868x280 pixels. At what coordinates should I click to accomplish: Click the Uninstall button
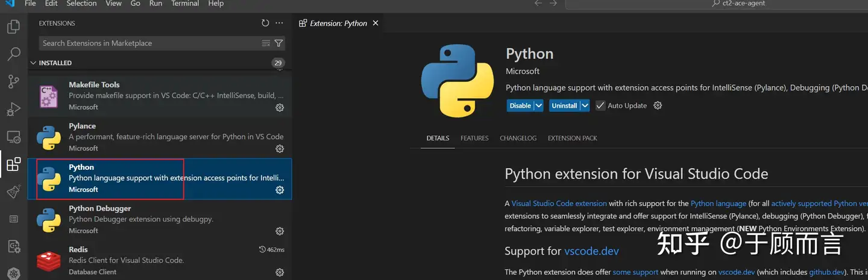pyautogui.click(x=564, y=105)
